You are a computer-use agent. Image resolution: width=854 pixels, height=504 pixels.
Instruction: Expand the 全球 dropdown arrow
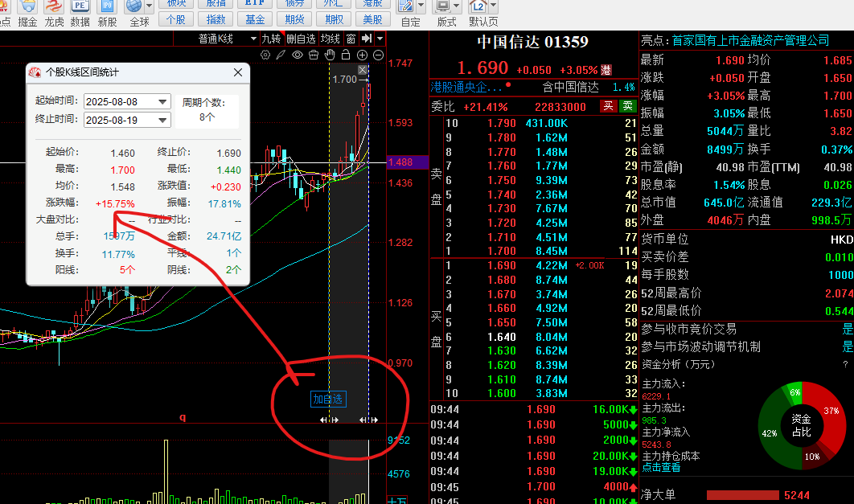click(x=149, y=6)
